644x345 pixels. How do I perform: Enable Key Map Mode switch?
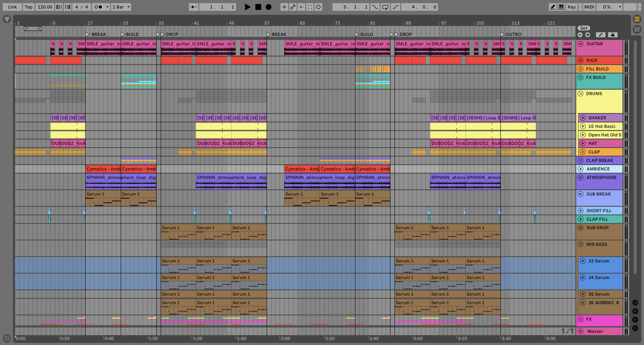click(572, 7)
